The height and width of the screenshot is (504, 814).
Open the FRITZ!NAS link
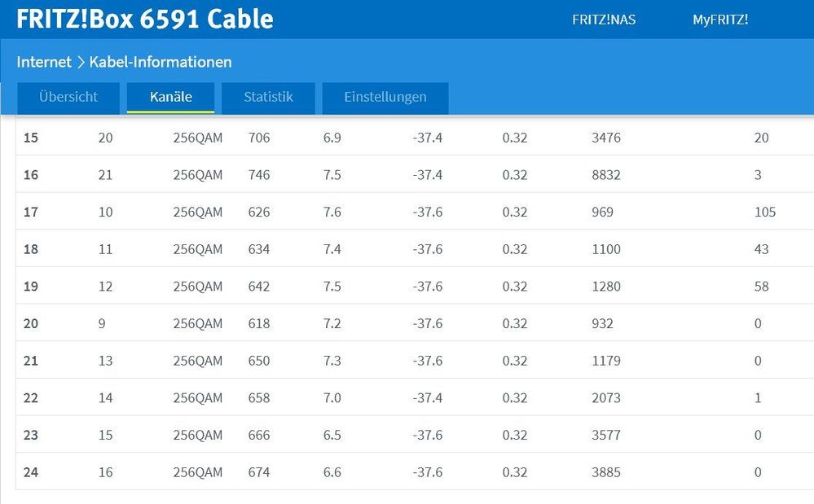(604, 20)
